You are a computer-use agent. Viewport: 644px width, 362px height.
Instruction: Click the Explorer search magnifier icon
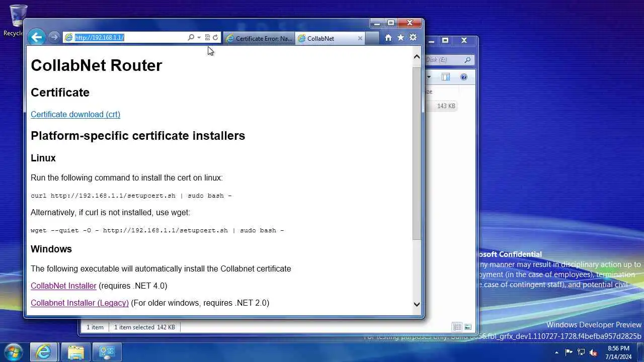click(467, 60)
